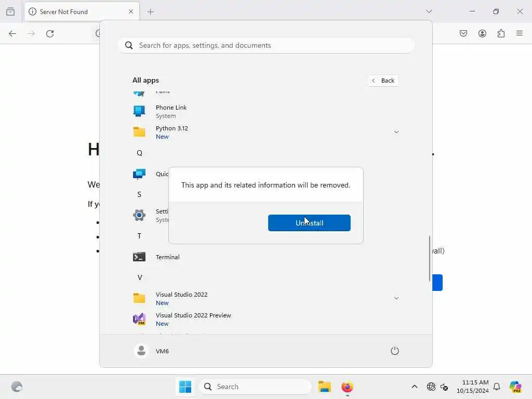Screen dimensions: 532x399
Task: Close the Server Not Found tab
Action: click(x=131, y=11)
